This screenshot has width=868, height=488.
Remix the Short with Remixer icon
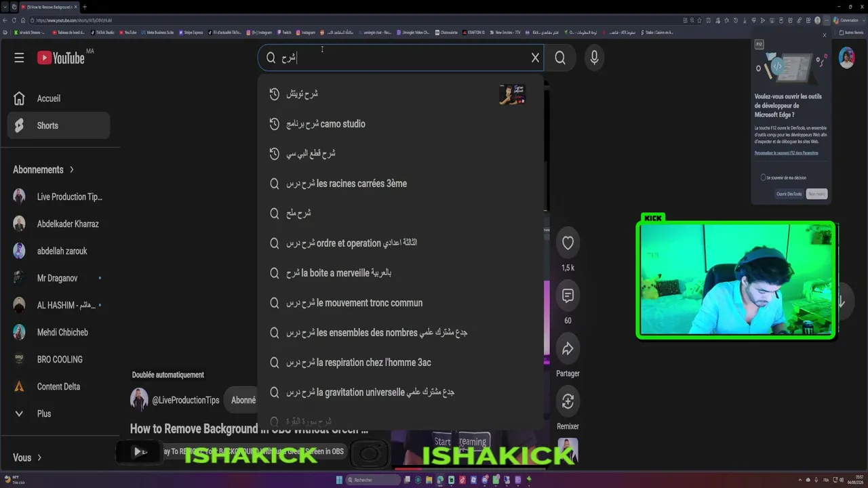[x=568, y=401]
